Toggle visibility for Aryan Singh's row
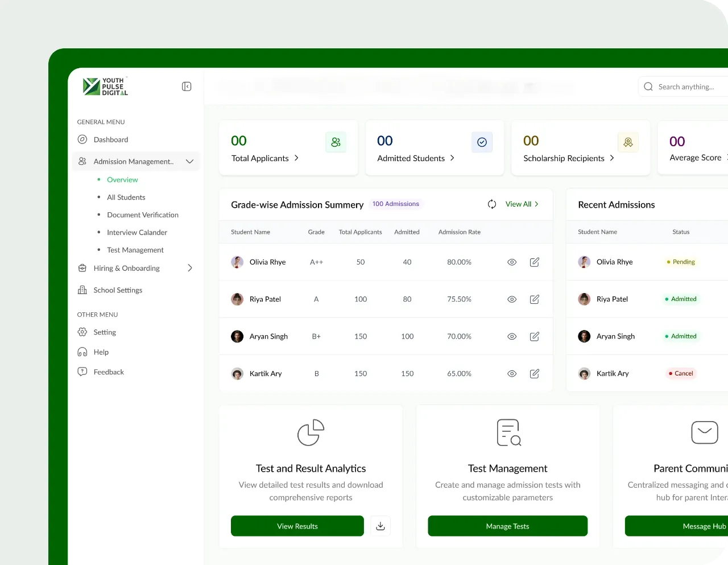 click(x=511, y=336)
